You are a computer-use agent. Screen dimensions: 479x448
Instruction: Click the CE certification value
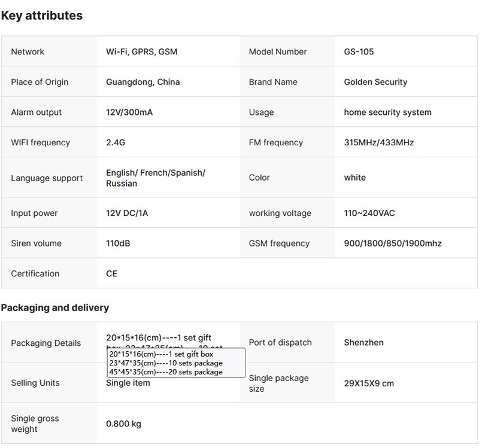click(111, 274)
